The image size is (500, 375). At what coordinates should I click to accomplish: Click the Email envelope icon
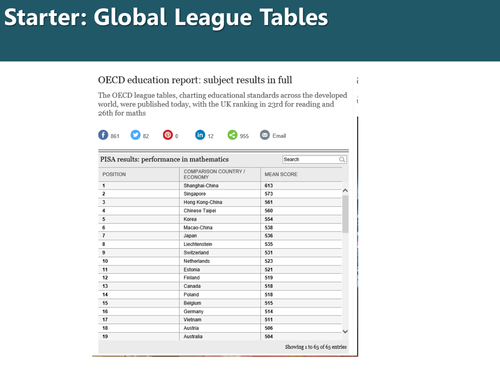click(265, 135)
